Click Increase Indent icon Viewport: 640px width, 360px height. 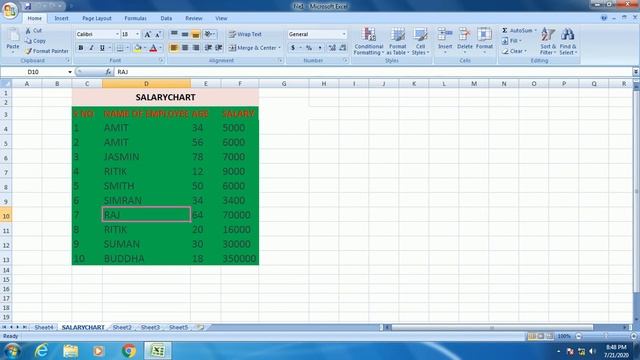pyautogui.click(x=219, y=48)
